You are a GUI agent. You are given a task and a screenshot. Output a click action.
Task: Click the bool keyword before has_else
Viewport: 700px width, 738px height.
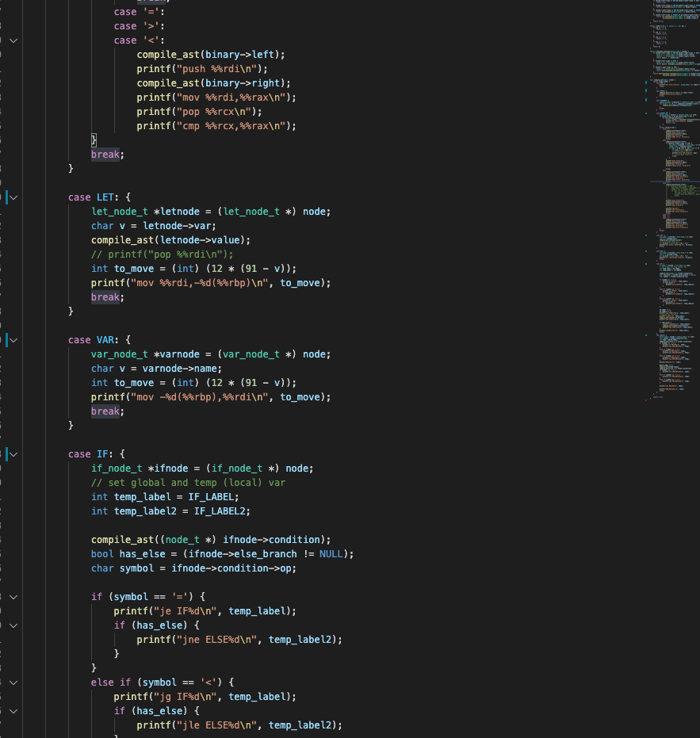coord(102,554)
